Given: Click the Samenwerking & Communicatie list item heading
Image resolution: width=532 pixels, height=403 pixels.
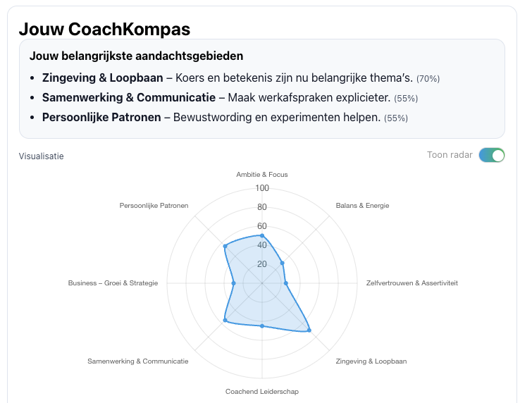Looking at the screenshot, I should pos(128,97).
